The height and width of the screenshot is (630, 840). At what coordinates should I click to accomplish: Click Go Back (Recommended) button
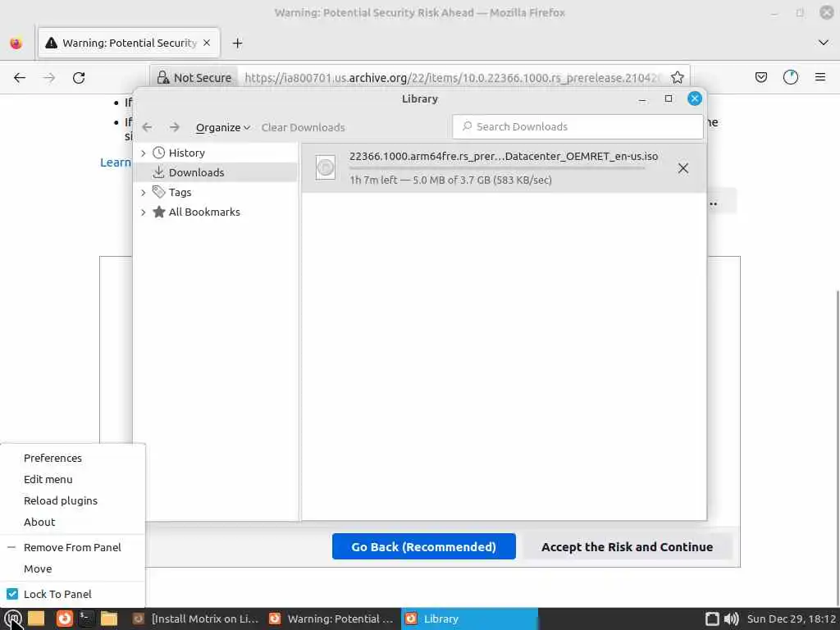424,546
